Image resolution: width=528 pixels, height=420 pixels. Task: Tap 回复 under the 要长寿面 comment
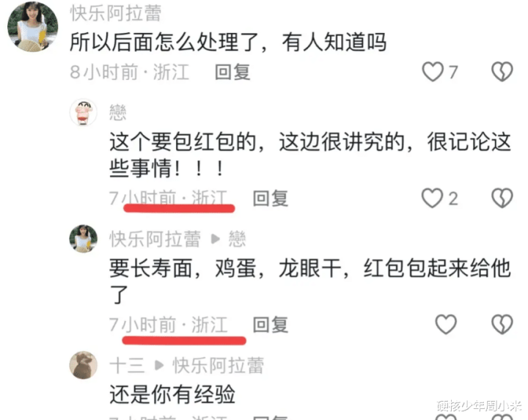tap(271, 325)
